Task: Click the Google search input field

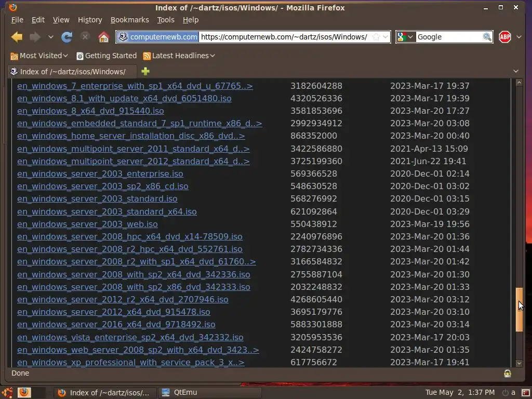Action: [448, 37]
